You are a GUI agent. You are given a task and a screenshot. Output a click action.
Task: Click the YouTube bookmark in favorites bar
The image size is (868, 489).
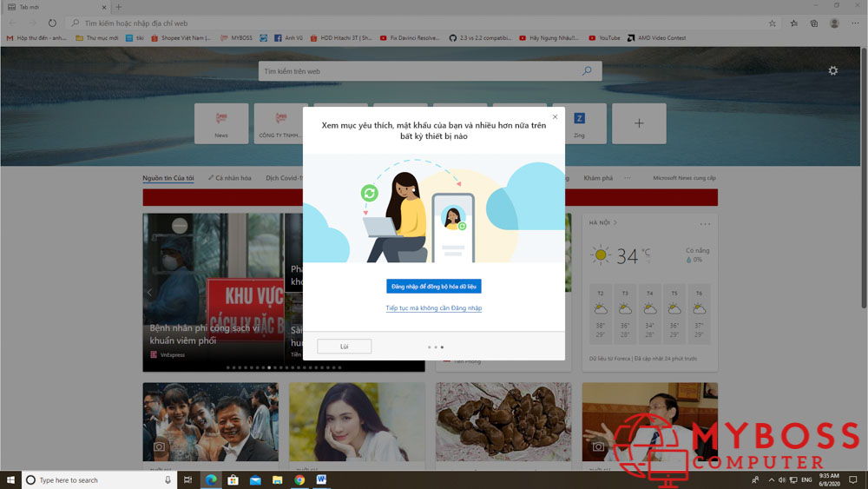pyautogui.click(x=605, y=38)
